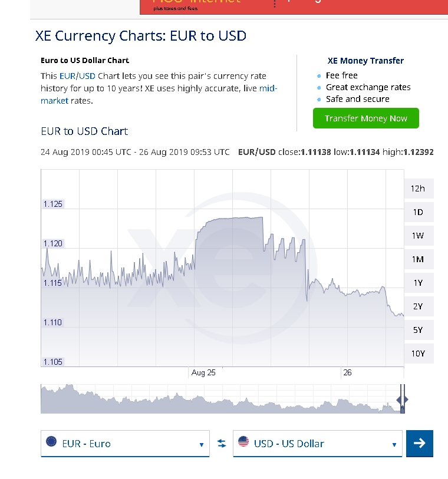This screenshot has width=448, height=479.
Task: Switch chart to 12h range
Action: pyautogui.click(x=419, y=189)
